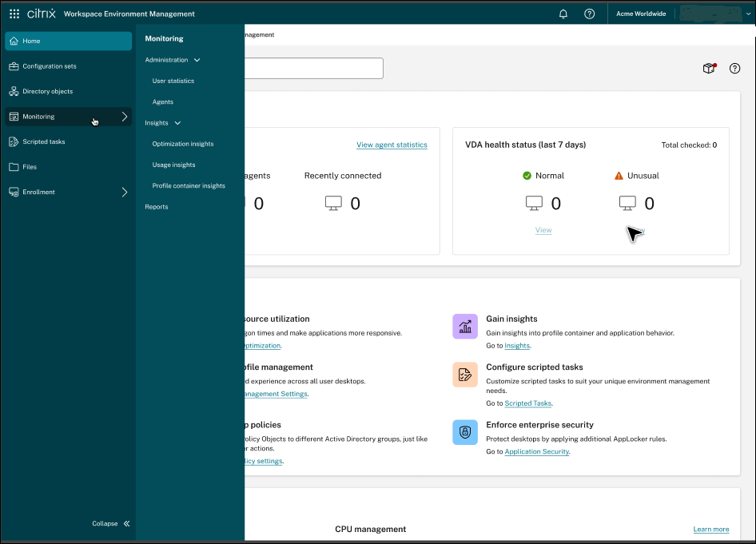Click the Configure scripted tasks icon
The height and width of the screenshot is (544, 756).
pyautogui.click(x=464, y=375)
